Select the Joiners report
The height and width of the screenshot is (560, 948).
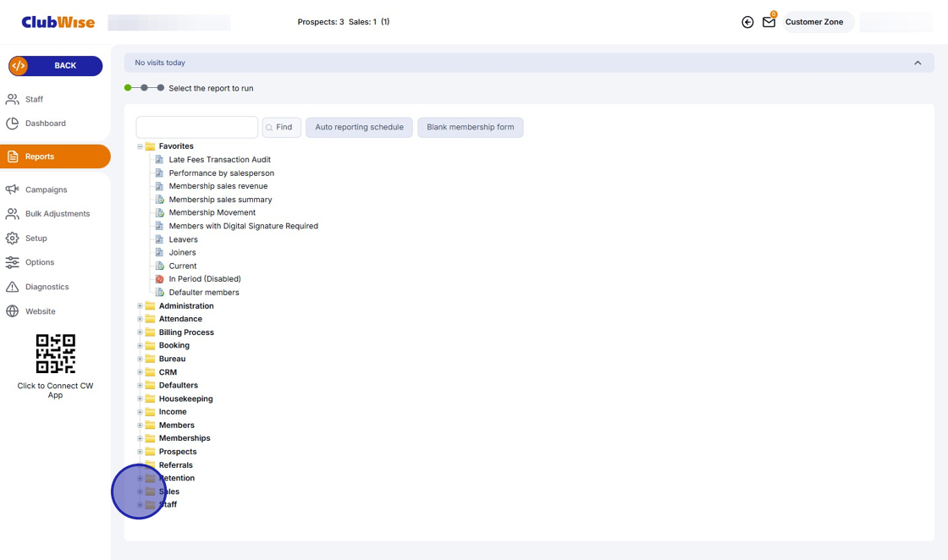coord(182,253)
